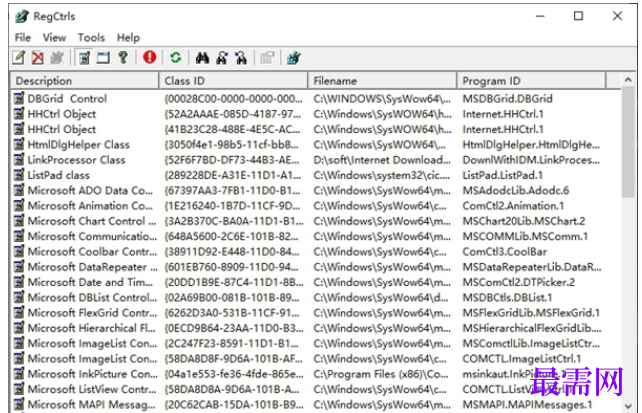The image size is (642, 413).
Task: Sort by Description column header
Action: click(85, 81)
